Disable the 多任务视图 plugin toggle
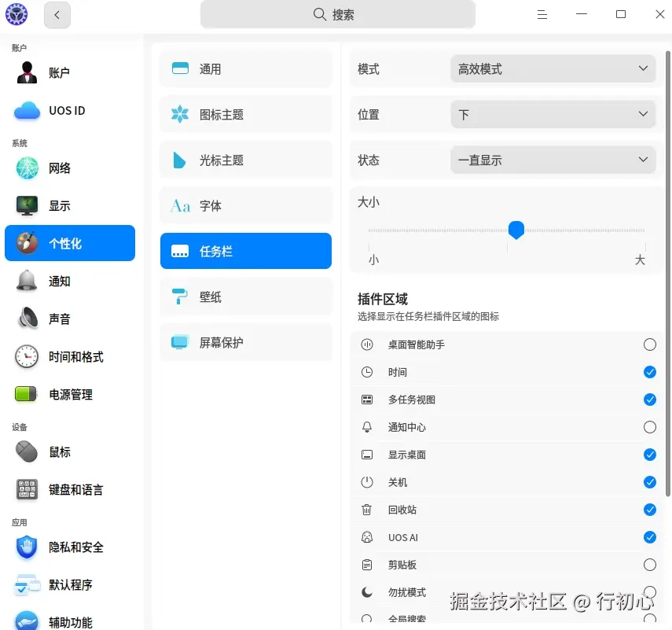Screen dimensions: 672x630 [650, 399]
